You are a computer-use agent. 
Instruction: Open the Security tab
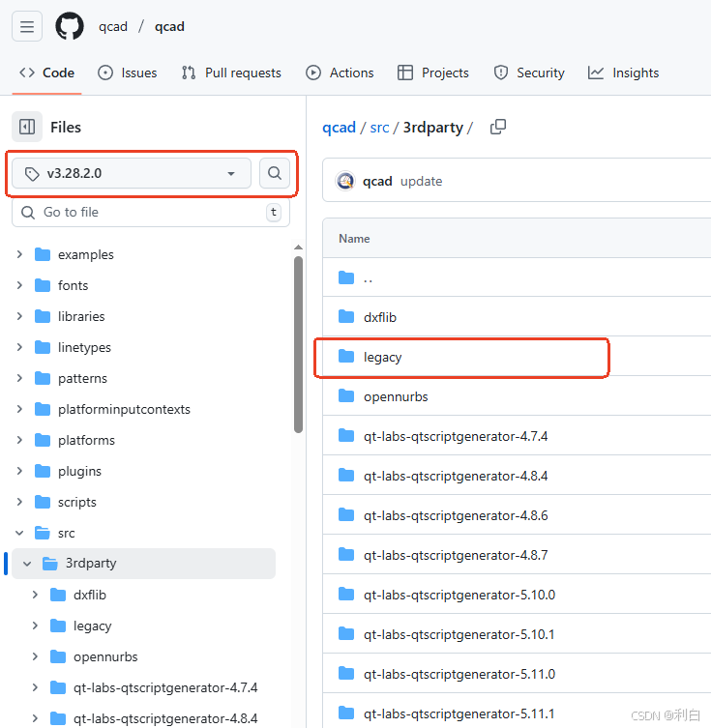(528, 73)
